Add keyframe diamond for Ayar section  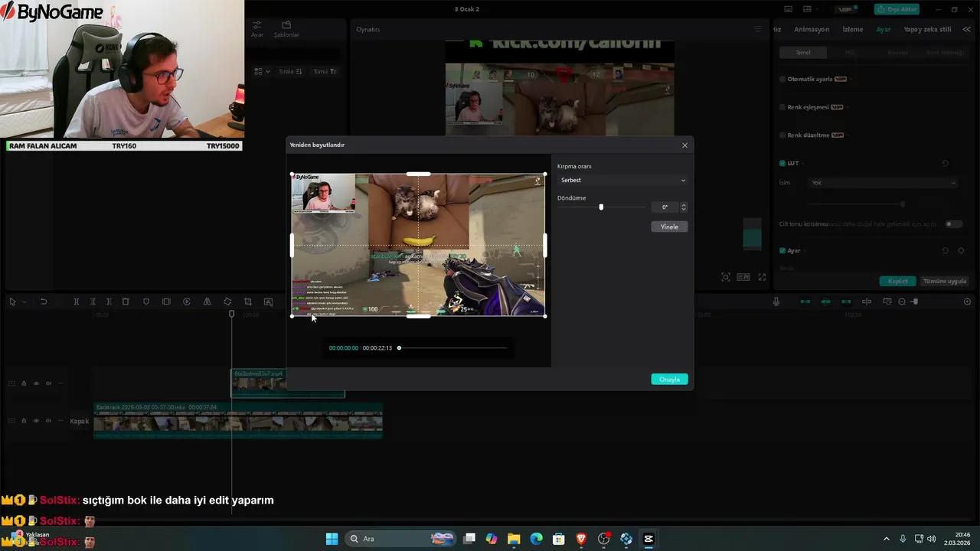pyautogui.click(x=961, y=250)
